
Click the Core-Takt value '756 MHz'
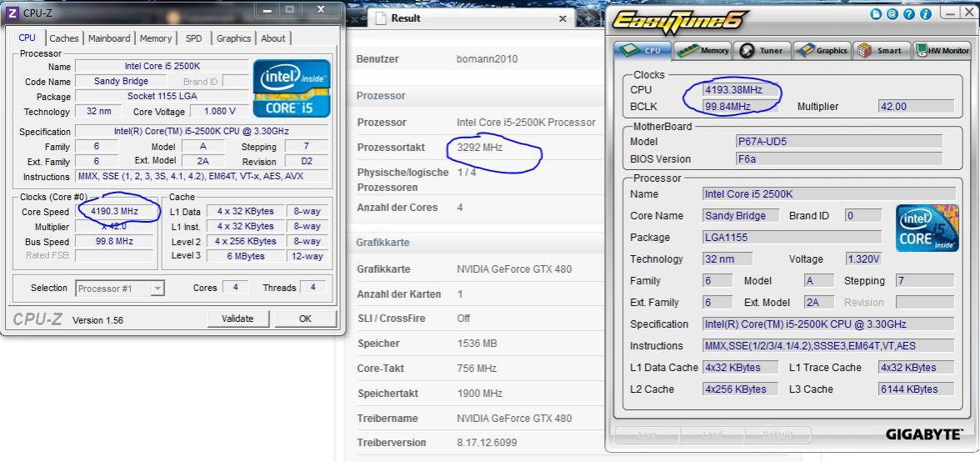(477, 369)
